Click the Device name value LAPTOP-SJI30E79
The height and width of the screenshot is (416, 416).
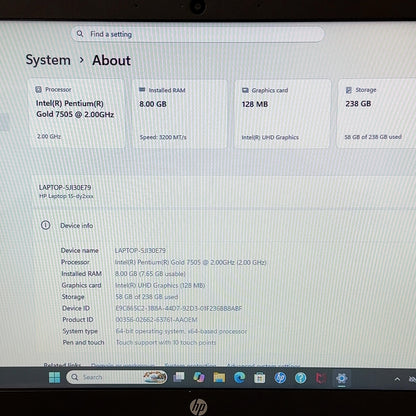pos(140,250)
